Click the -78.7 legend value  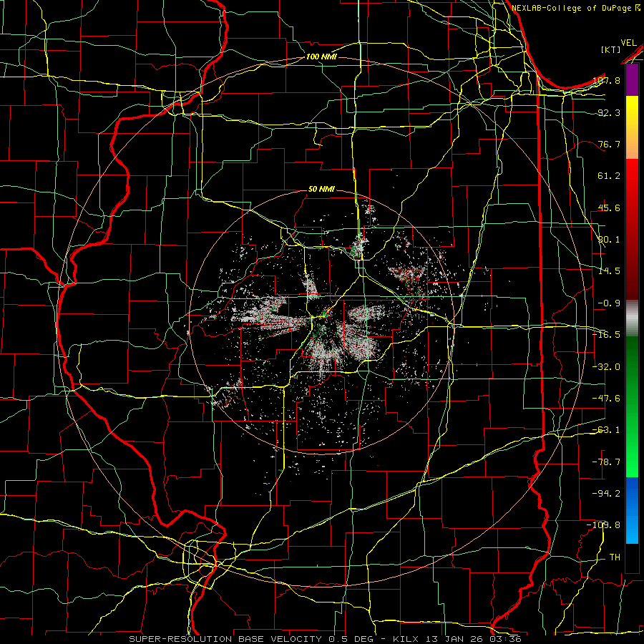[x=607, y=462]
